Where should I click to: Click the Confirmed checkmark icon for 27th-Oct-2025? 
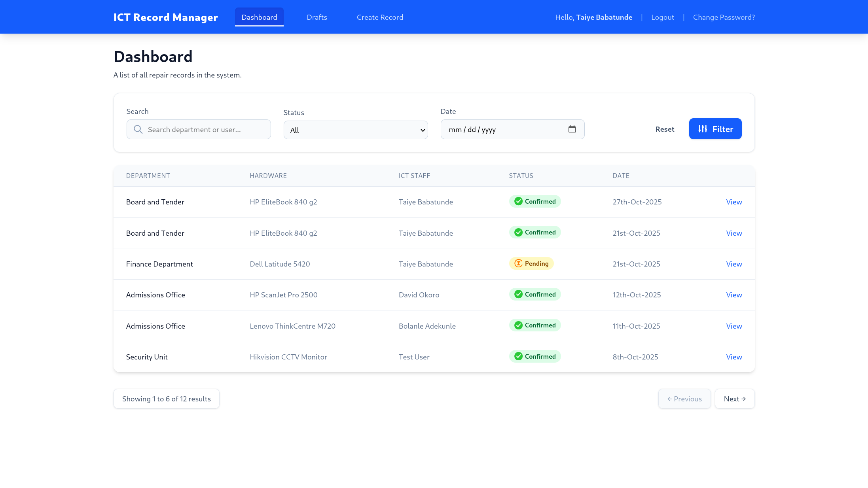pyautogui.click(x=518, y=201)
